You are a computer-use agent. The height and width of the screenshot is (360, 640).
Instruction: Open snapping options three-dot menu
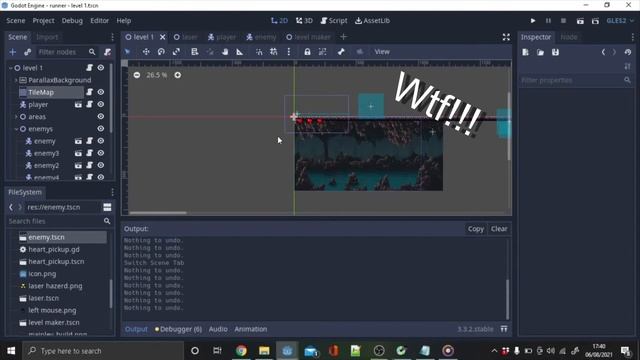(289, 52)
